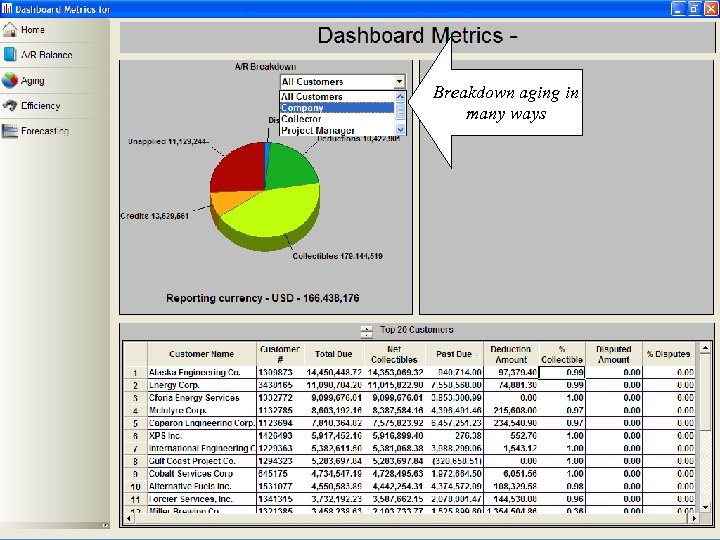Click the XPS Inc. customer name
Viewport: 720px width, 540px height.
coord(165,436)
